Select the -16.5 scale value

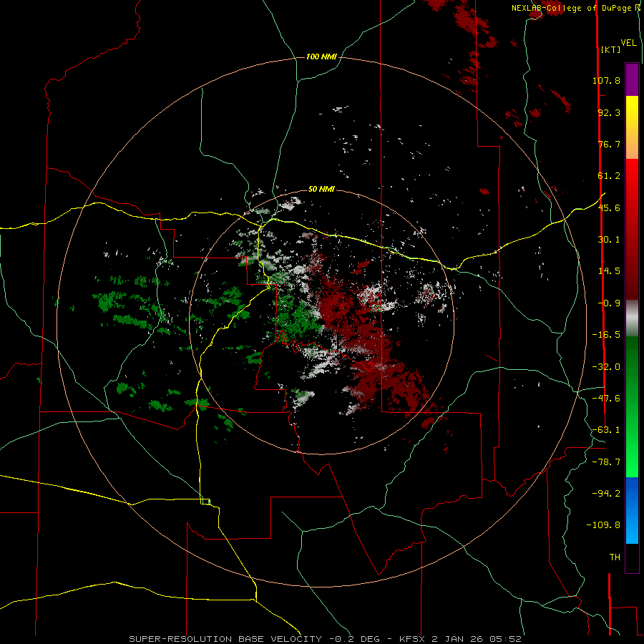[606, 335]
